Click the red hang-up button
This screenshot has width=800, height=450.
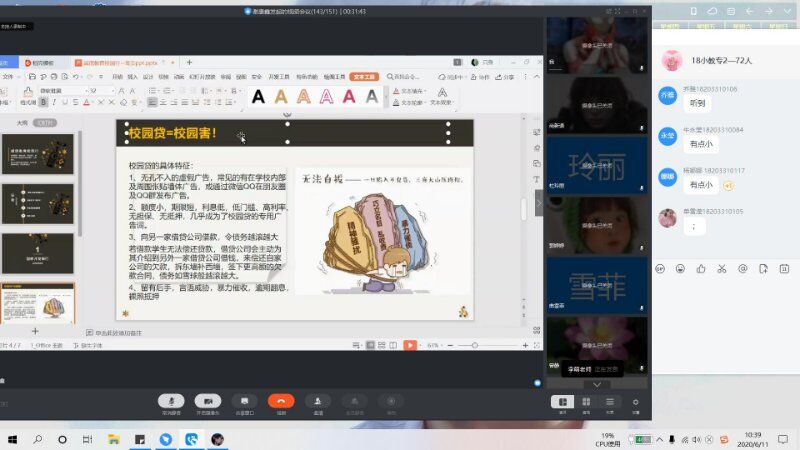[281, 400]
